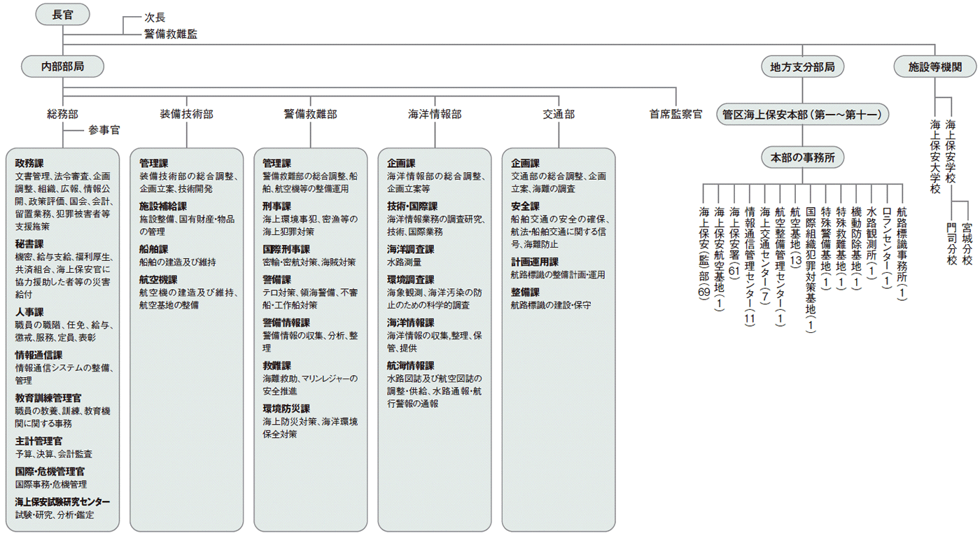980x538 pixels.
Task: Select 管区海上保安本部（第一〜第十一） box
Action: 802,113
